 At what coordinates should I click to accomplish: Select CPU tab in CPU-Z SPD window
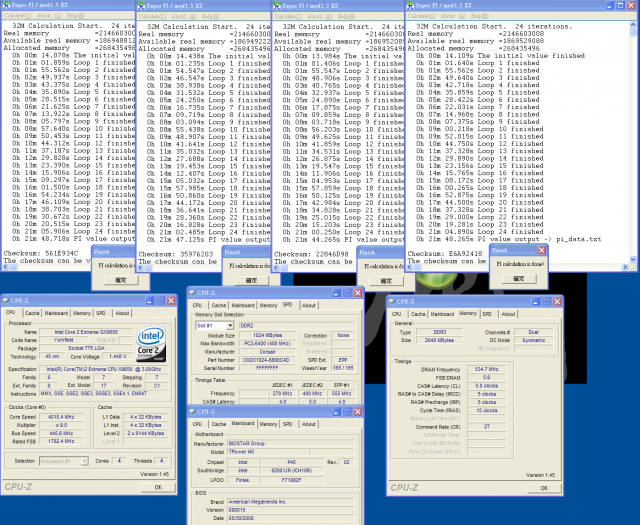198,305
